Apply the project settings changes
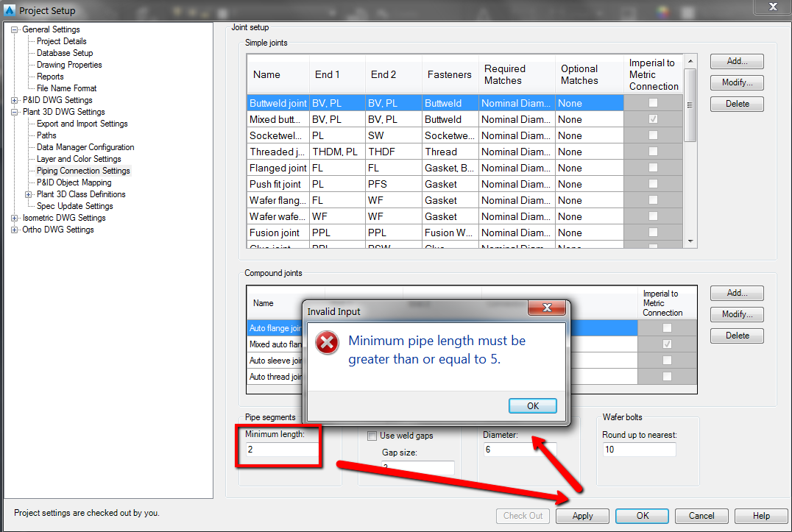This screenshot has height=532, width=792. (582, 516)
